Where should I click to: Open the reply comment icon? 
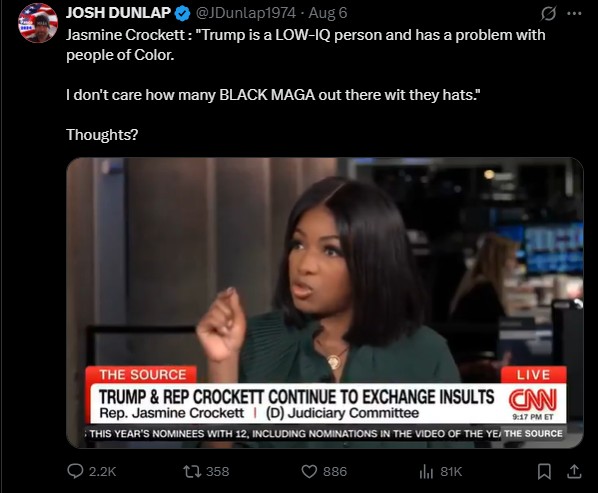pos(75,471)
